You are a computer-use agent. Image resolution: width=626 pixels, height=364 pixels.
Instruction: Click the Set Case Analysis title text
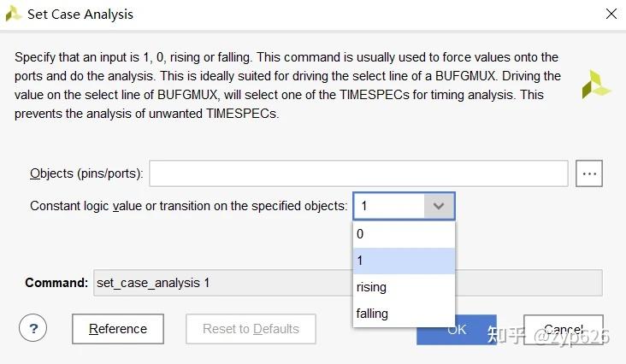click(x=80, y=14)
